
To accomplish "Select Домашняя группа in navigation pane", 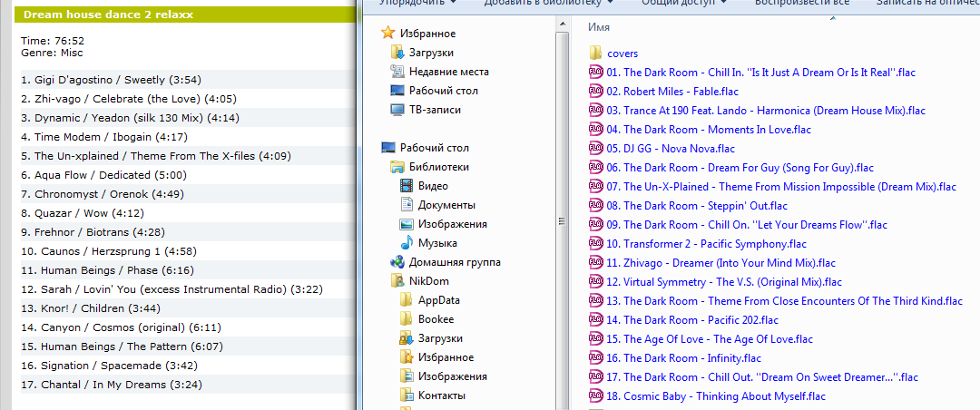I will 455,262.
